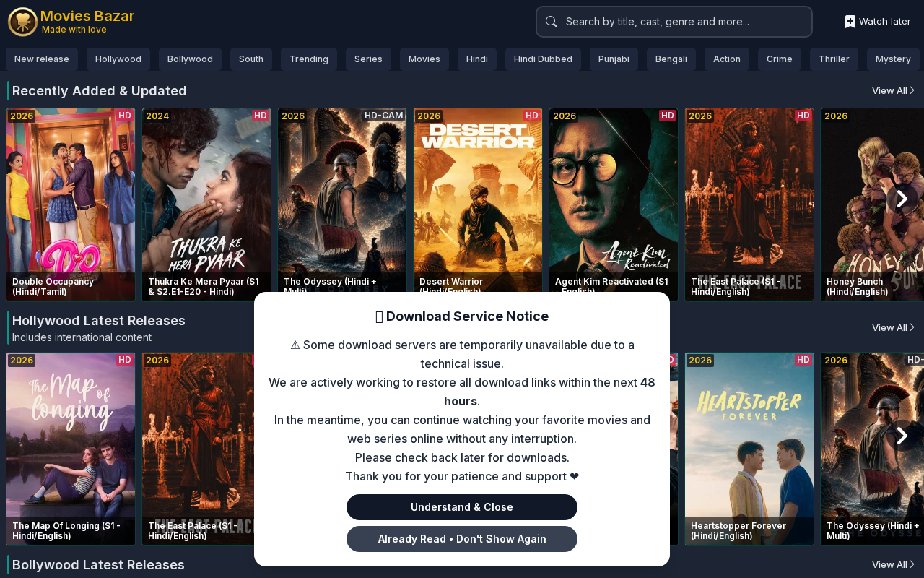The width and height of the screenshot is (924, 578).
Task: Click Download Service Notice title
Action: (462, 316)
